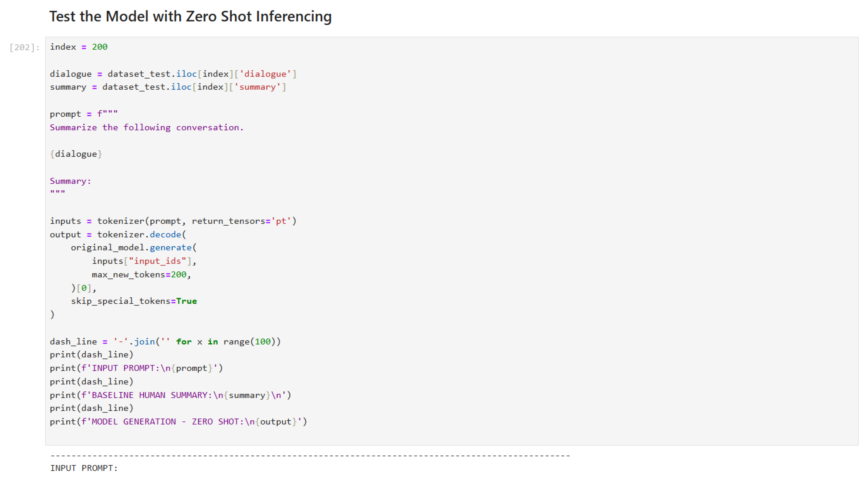Click the 'Summarize the following conversation.' text

pos(147,127)
